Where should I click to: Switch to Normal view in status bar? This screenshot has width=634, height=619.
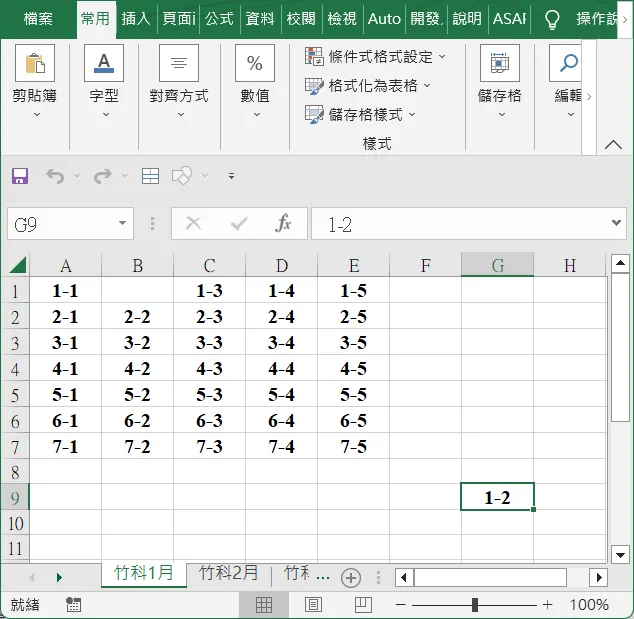pyautogui.click(x=264, y=604)
